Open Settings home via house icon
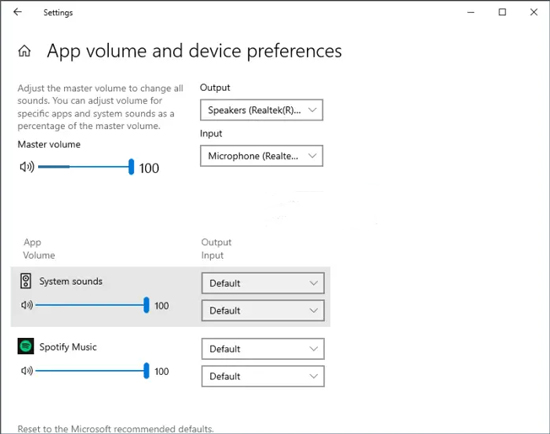 tap(24, 51)
